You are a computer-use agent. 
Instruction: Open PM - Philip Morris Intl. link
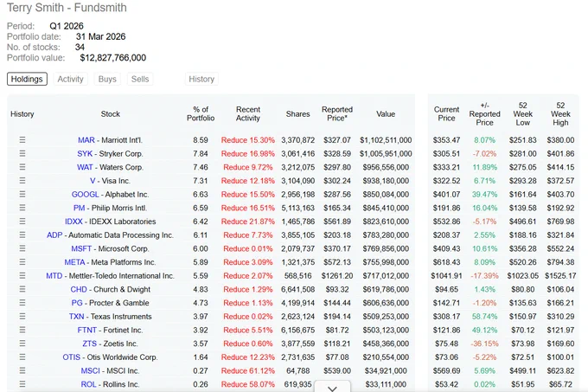(x=111, y=208)
